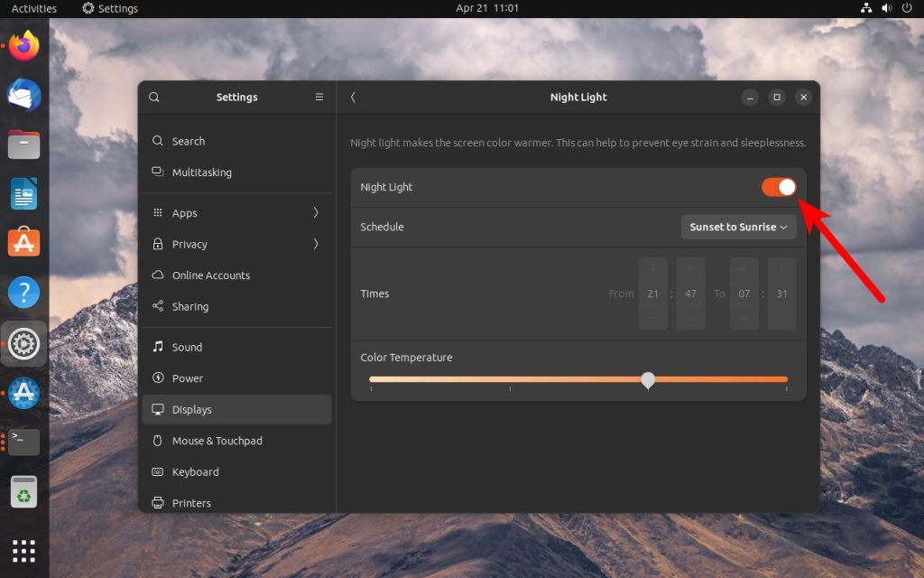Click the Color Temperature label
Screen dimensions: 924x578
(x=407, y=358)
